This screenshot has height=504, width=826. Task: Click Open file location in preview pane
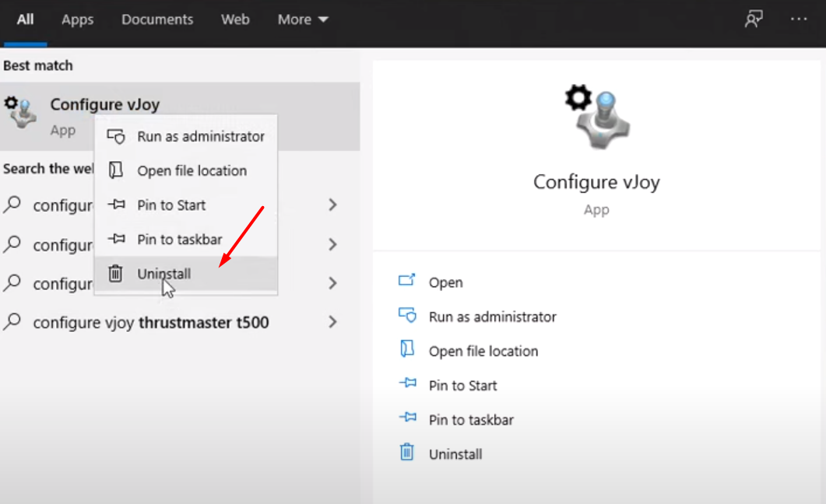click(x=483, y=351)
